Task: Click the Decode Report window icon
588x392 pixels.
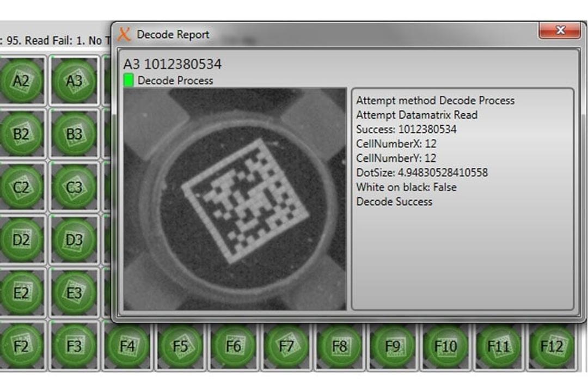Action: point(124,34)
